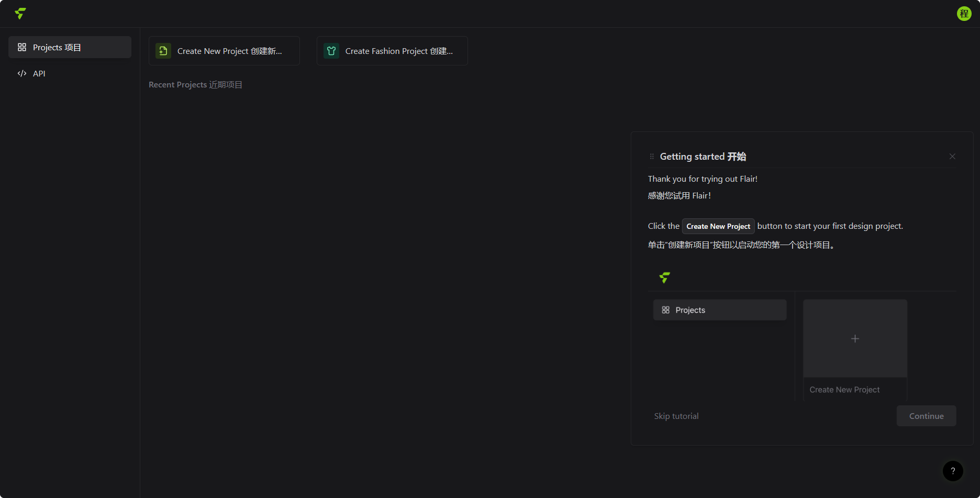980x498 pixels.
Task: Click the inline Create New Project chip
Action: coord(718,226)
